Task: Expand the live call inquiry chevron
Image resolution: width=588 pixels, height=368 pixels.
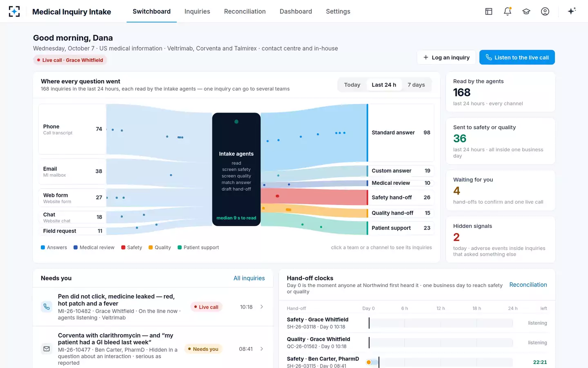Action: (x=262, y=307)
